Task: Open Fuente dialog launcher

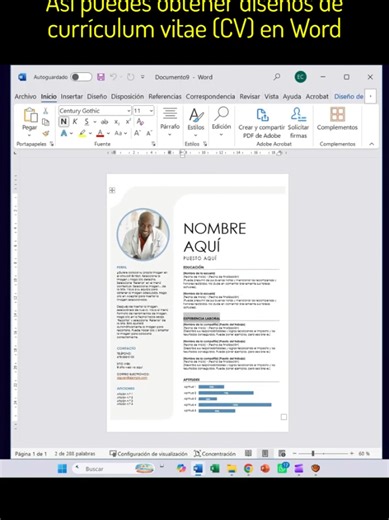Action: click(x=153, y=144)
